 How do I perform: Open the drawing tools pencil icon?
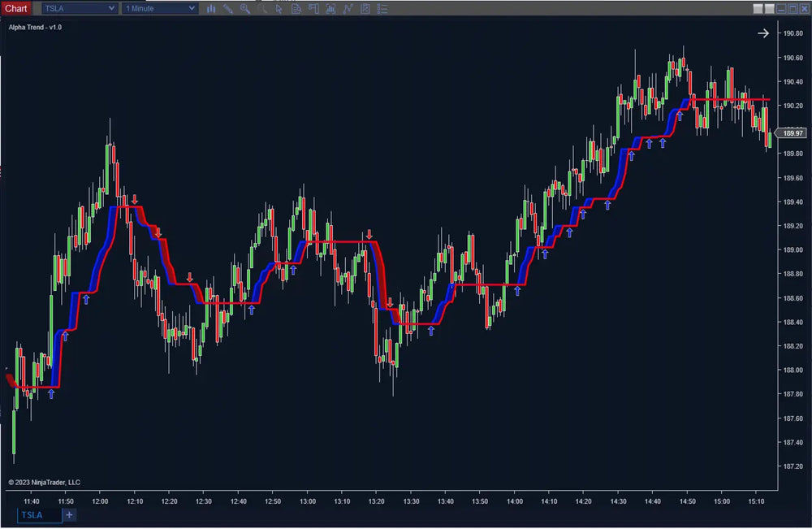[227, 8]
